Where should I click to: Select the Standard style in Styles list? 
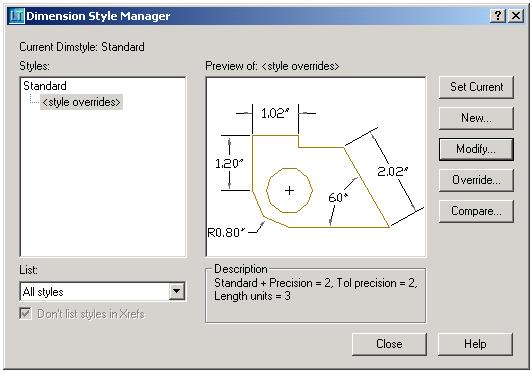point(45,86)
